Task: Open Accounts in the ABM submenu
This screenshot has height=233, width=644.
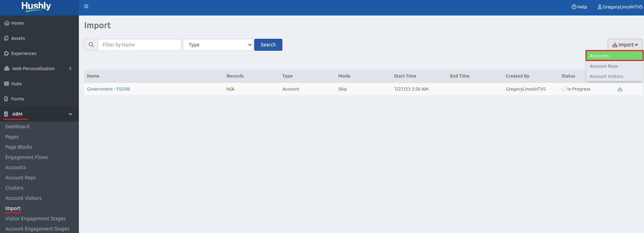Action: [15, 167]
